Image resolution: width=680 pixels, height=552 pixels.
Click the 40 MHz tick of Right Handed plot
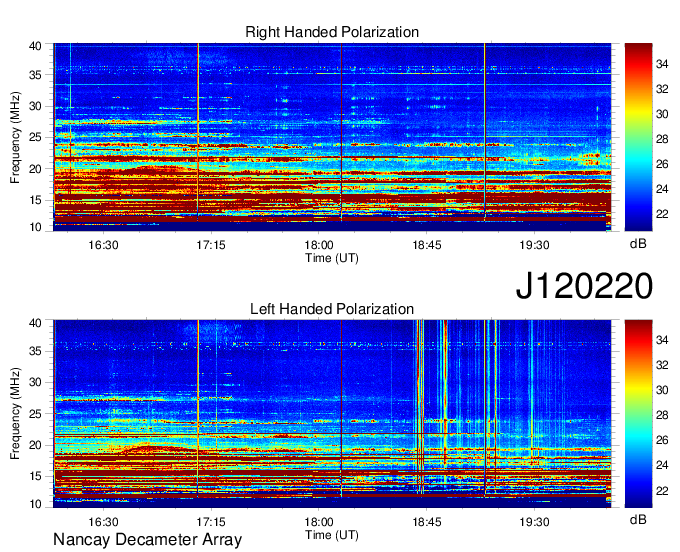point(36,46)
